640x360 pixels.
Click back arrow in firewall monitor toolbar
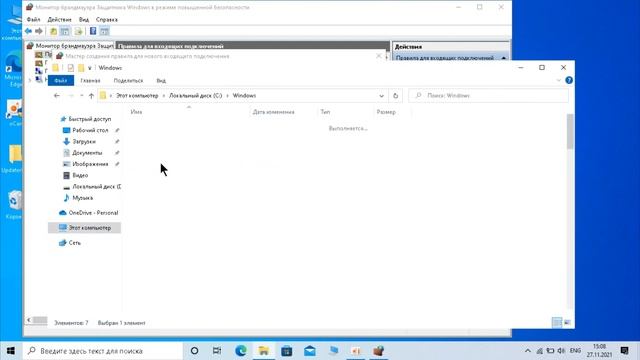point(28,31)
